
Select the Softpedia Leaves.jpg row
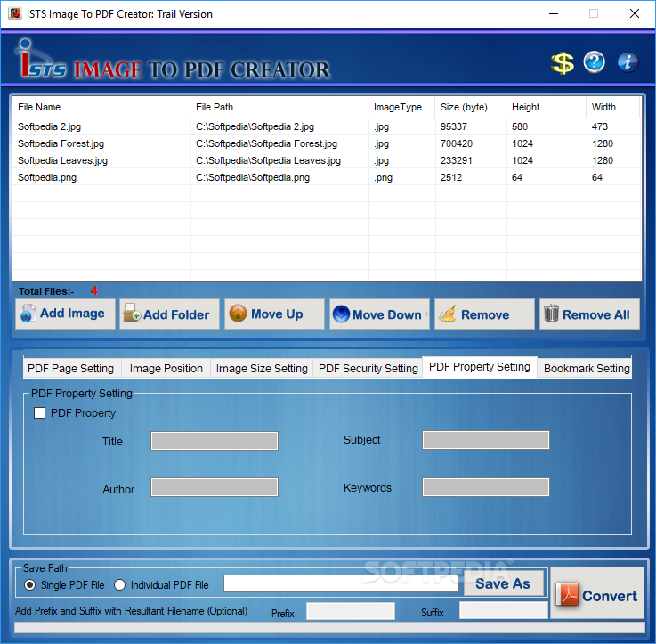click(x=327, y=160)
